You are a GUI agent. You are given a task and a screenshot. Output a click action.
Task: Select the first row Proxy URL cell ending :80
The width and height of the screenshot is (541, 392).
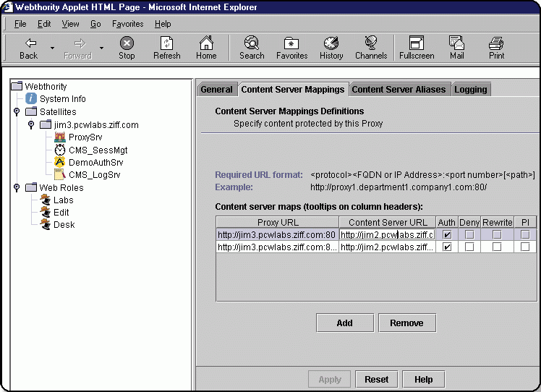pyautogui.click(x=277, y=234)
